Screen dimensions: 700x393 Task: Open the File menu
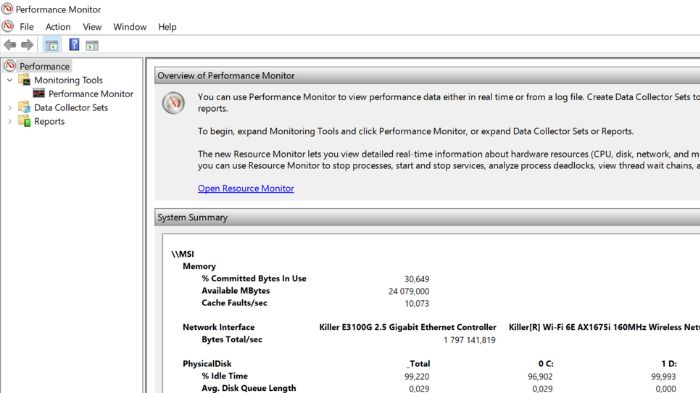(x=26, y=27)
